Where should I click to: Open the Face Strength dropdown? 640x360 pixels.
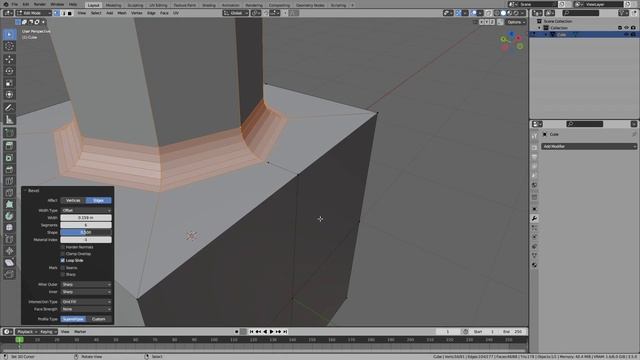click(86, 309)
